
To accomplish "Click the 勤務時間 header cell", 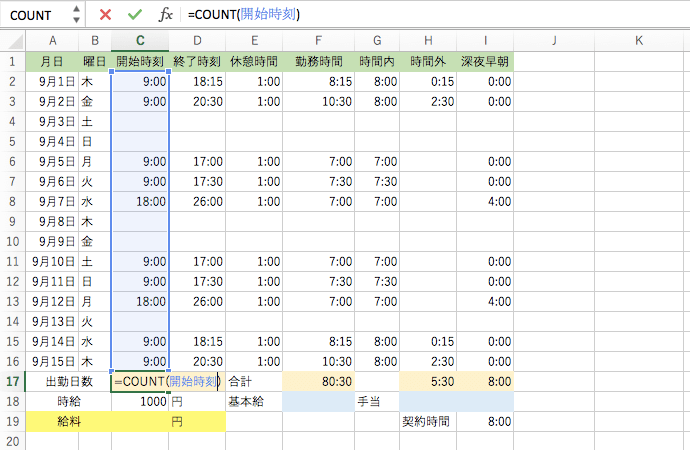I will tap(319, 61).
